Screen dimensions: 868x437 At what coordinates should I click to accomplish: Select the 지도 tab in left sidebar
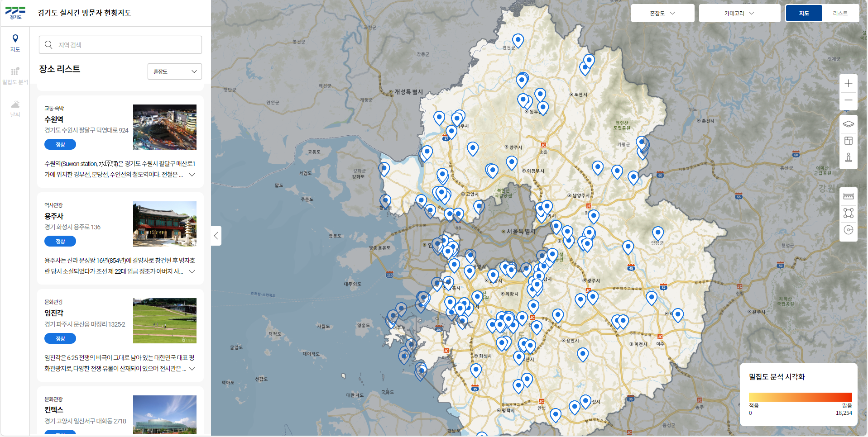coord(15,43)
